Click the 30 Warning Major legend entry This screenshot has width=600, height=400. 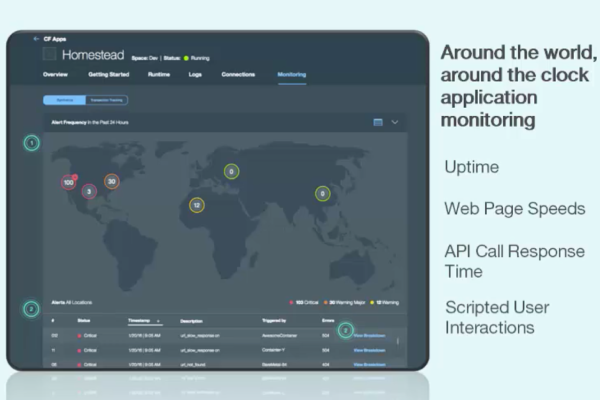point(344,302)
